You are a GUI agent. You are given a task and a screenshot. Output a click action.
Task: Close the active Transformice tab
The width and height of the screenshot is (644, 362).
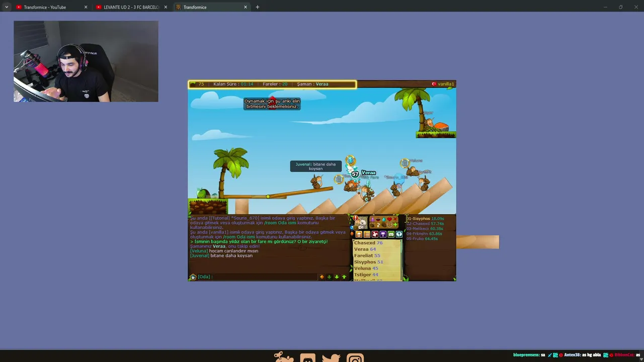point(246,7)
